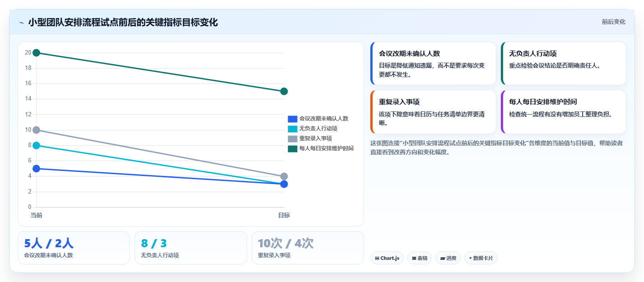Click the cyan data point at 8

[x=37, y=145]
